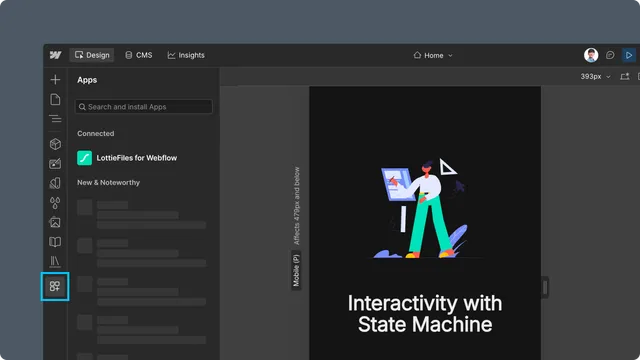Screen dimensions: 640x360
Task: Open the Libraries panel icon
Action: [55, 261]
